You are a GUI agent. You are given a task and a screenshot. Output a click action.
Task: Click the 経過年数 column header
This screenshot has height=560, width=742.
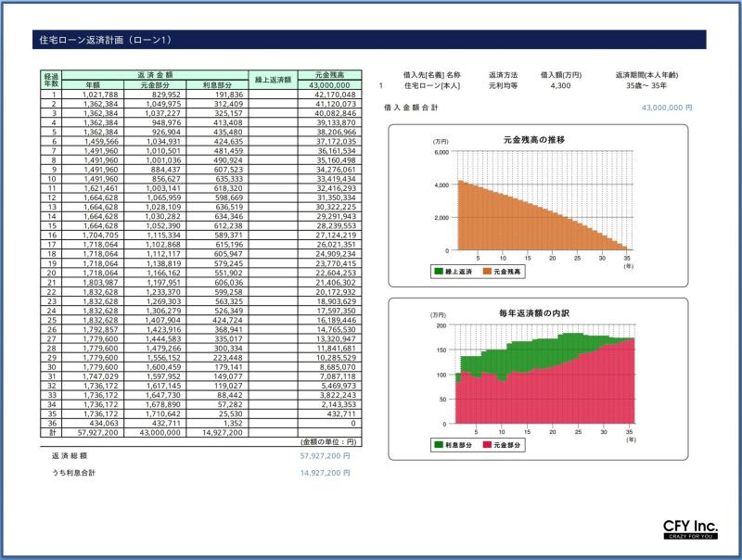[52, 79]
